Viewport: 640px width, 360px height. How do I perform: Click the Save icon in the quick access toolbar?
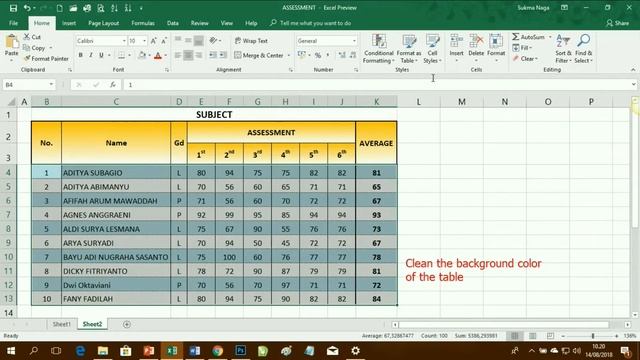[13, 8]
